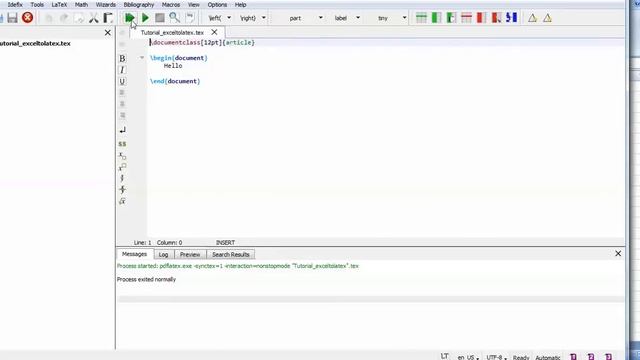This screenshot has width=640, height=360.
Task: Open the part sectioning dropdown
Action: pos(320,18)
